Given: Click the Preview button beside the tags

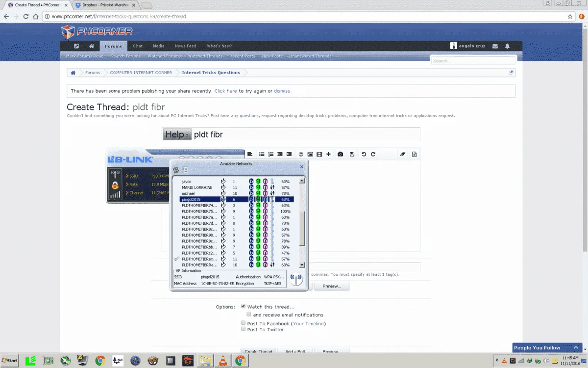Looking at the screenshot, I should [x=331, y=287].
